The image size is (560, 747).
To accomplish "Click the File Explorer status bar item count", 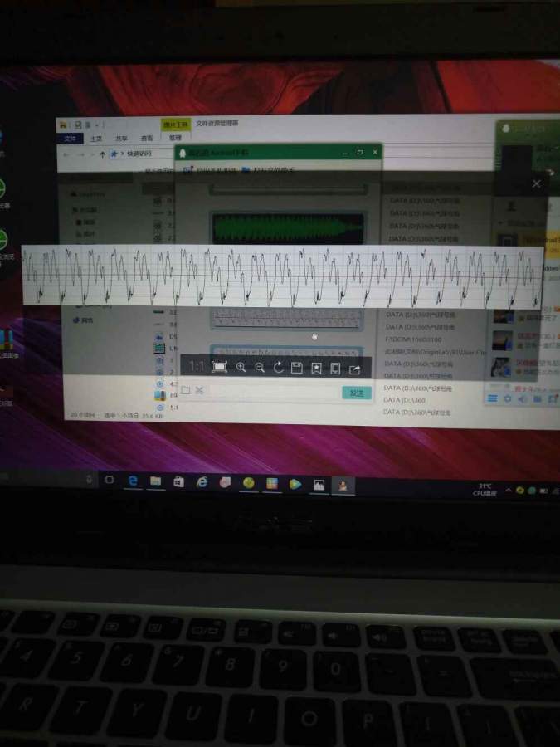I will [82, 415].
